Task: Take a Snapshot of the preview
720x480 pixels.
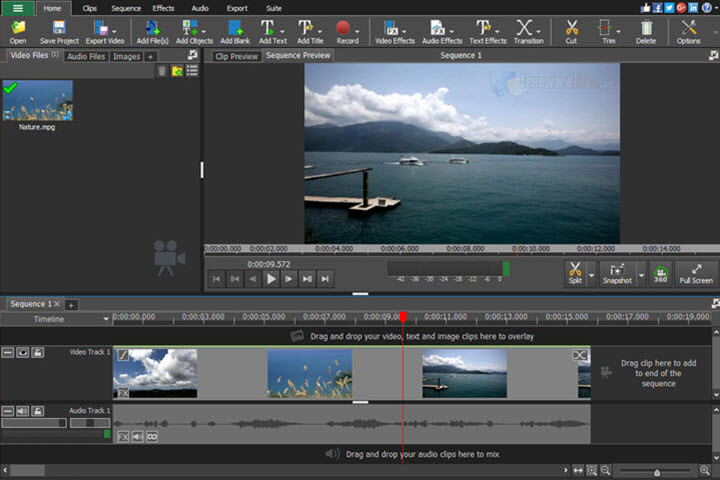Action: (617, 273)
